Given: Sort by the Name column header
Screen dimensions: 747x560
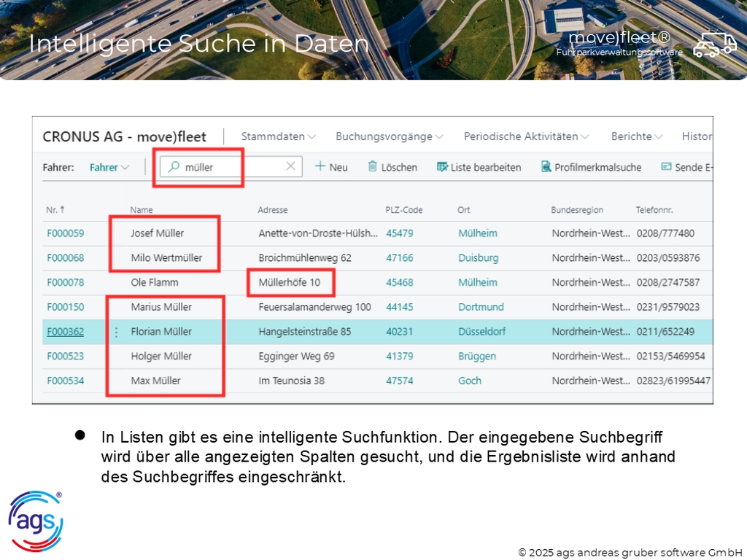Looking at the screenshot, I should pos(142,210).
